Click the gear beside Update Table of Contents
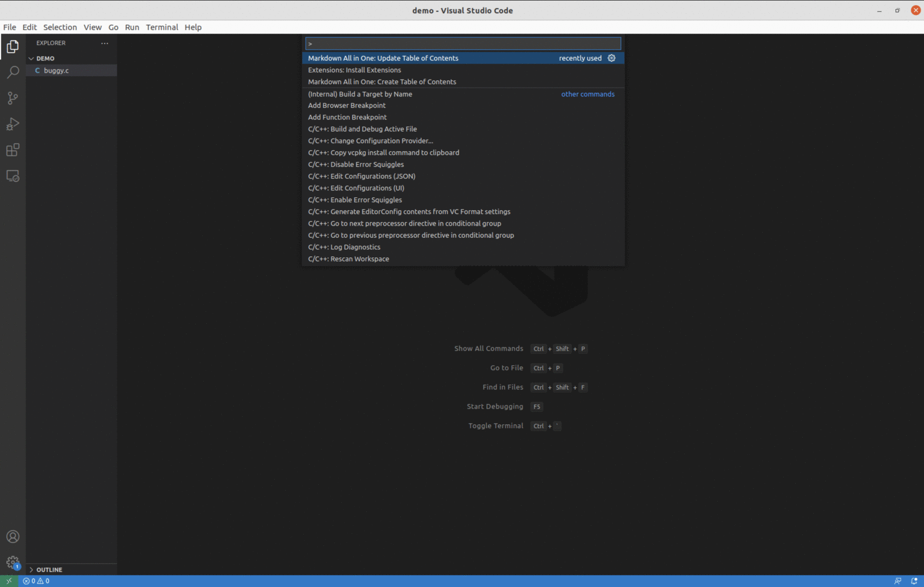The image size is (924, 587). pyautogui.click(x=612, y=58)
